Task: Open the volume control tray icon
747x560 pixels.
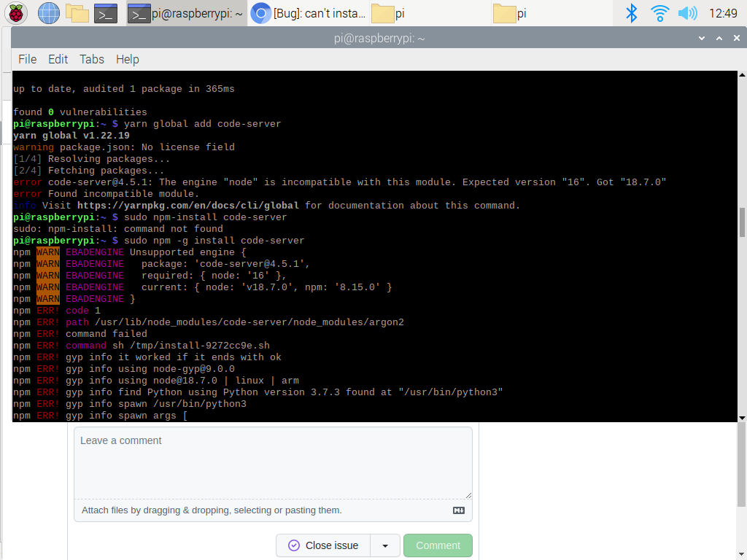Action: click(x=687, y=13)
